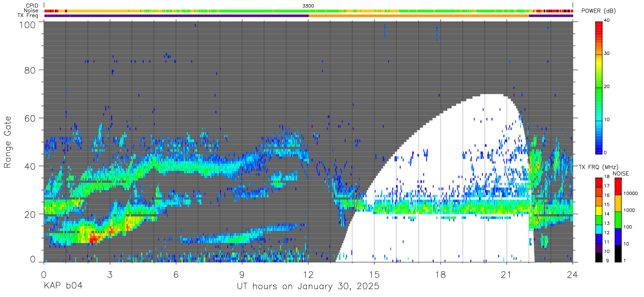Click the 30 label on power colorbar
The height and width of the screenshot is (297, 644).
tap(607, 53)
